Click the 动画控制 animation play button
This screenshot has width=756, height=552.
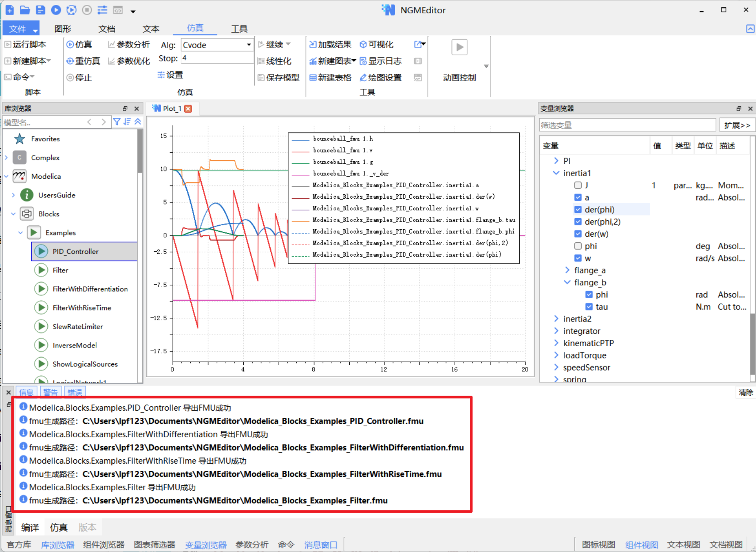[459, 47]
